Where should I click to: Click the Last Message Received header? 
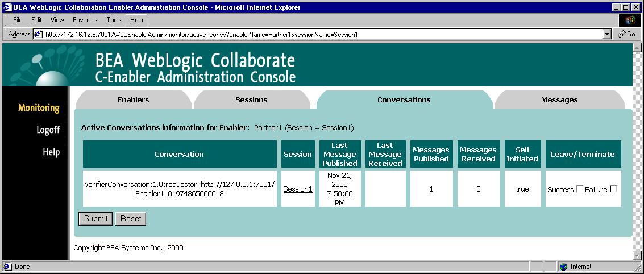pyautogui.click(x=385, y=155)
